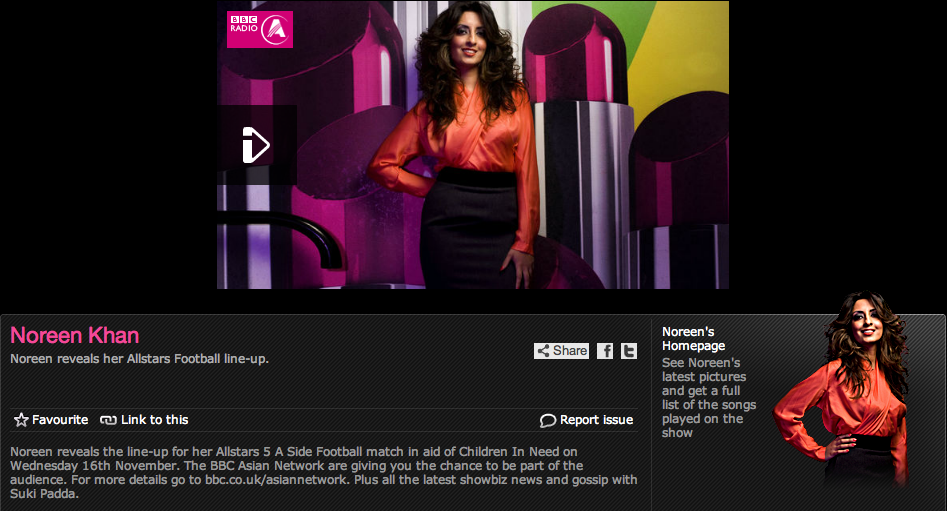Screen dimensions: 947x511
Task: Toggle the Favourite star
Action: [21, 420]
